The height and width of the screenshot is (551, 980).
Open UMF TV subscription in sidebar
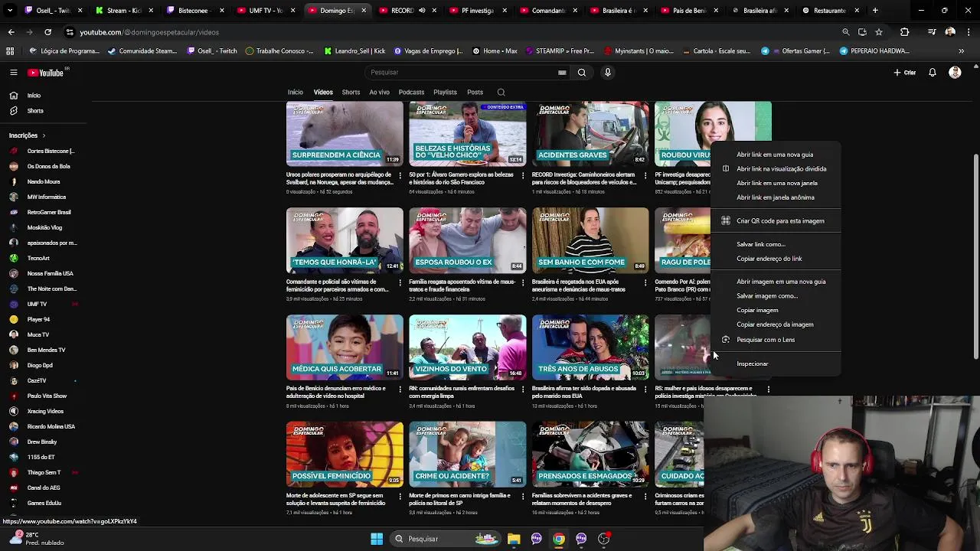click(x=37, y=304)
